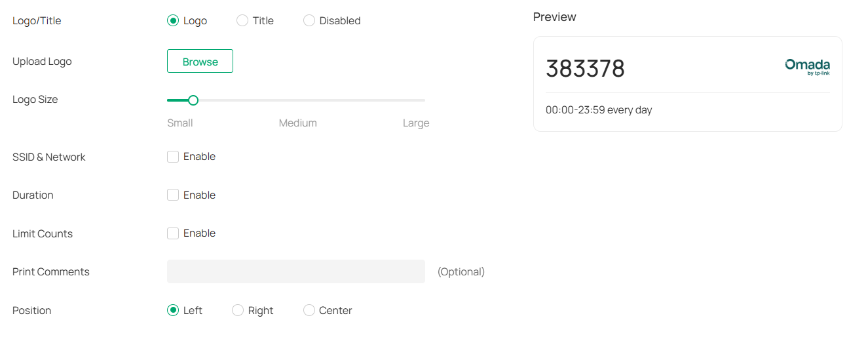The image size is (868, 337).
Task: Click voucher code 383378 in preview
Action: pos(585,68)
